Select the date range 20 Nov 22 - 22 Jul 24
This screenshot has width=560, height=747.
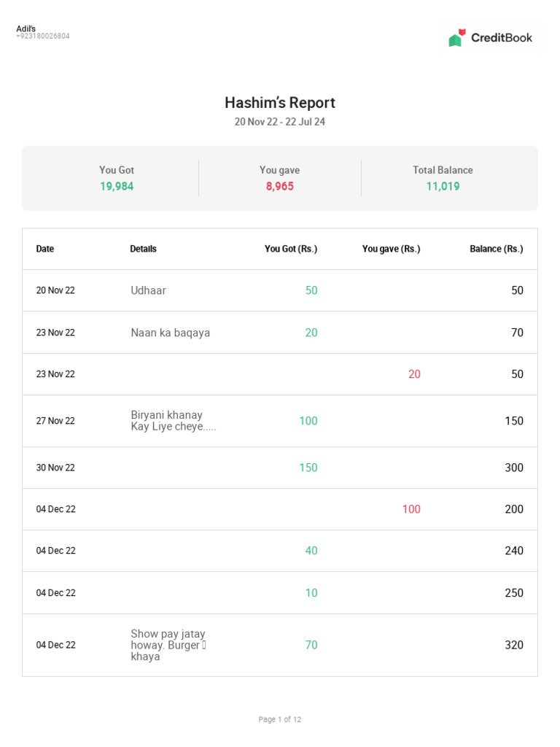click(280, 122)
